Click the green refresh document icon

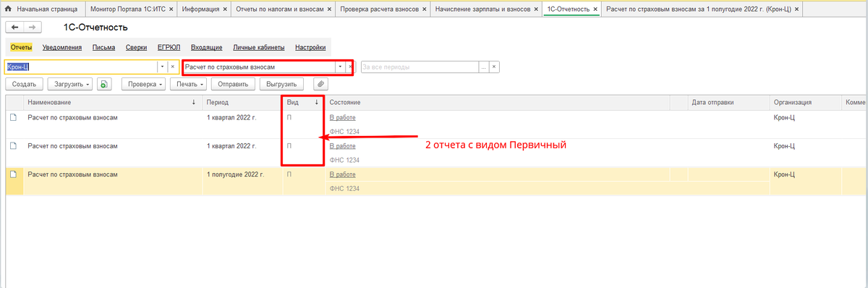coord(105,84)
